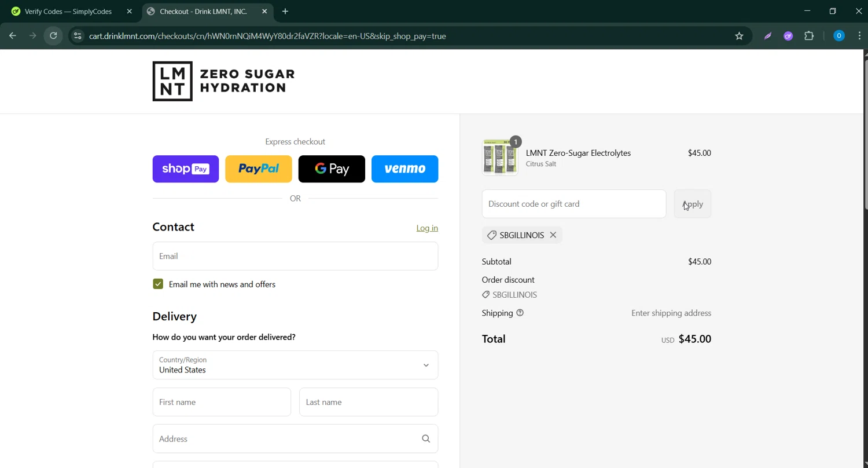Toggle Email me with news and offers
Screen dimensions: 868x468
tap(158, 284)
